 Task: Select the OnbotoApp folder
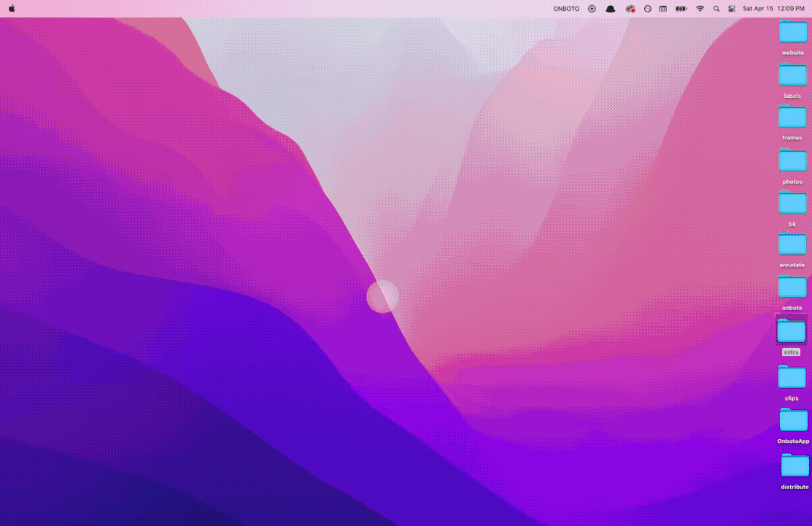pos(794,420)
